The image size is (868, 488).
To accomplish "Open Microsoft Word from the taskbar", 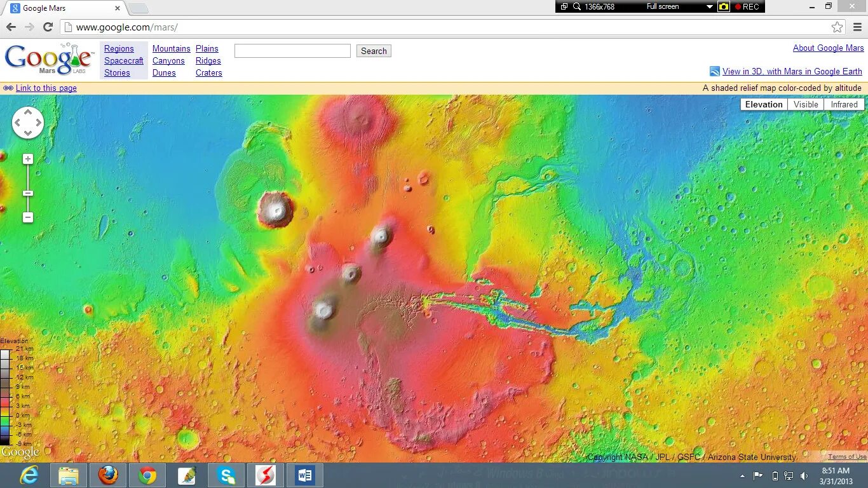I will coord(305,475).
